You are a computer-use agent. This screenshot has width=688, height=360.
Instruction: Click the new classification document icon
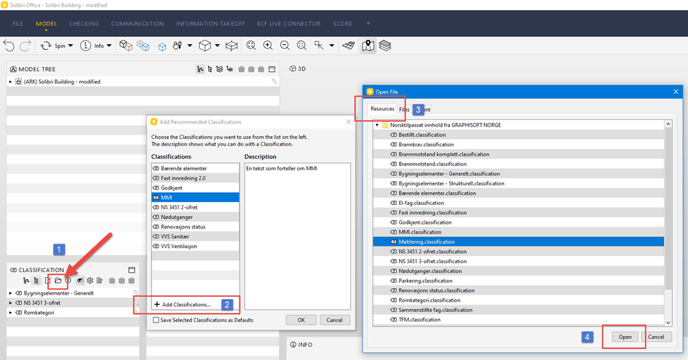tap(48, 281)
